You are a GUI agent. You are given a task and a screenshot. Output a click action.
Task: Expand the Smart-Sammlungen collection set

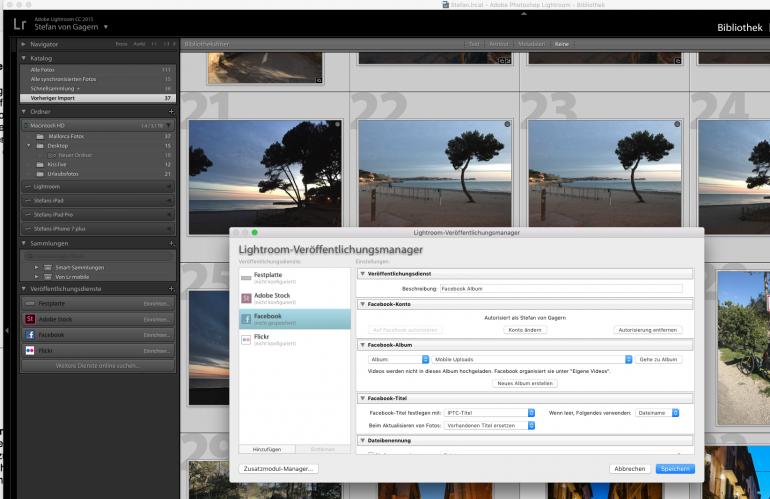pos(36,268)
